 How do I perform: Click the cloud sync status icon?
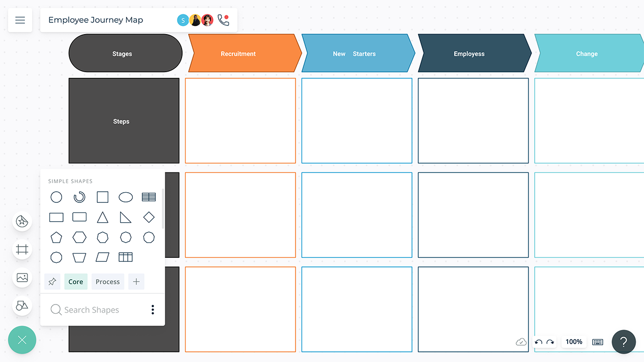point(521,342)
